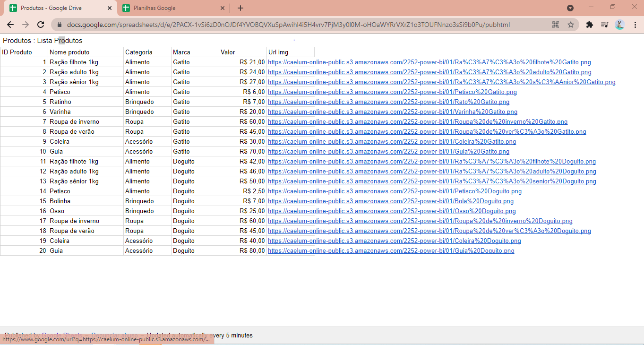Screen dimensions: 644x345
Task: Click ID cell number 20
Action: (24, 250)
